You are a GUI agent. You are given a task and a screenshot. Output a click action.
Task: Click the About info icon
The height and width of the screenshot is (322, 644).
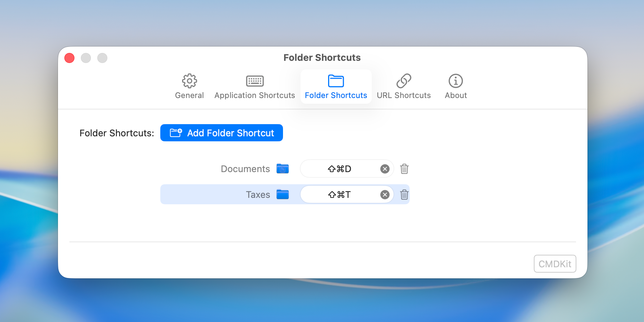(x=455, y=81)
